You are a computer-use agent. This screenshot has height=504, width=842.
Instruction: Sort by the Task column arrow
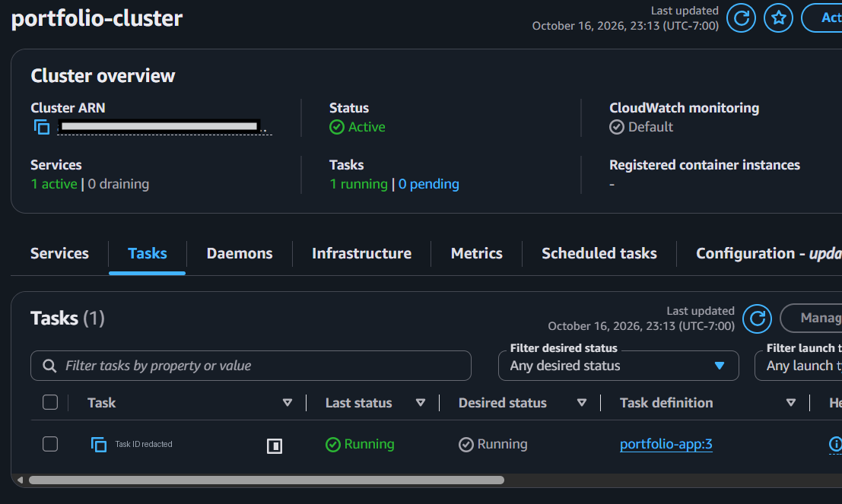[288, 403]
